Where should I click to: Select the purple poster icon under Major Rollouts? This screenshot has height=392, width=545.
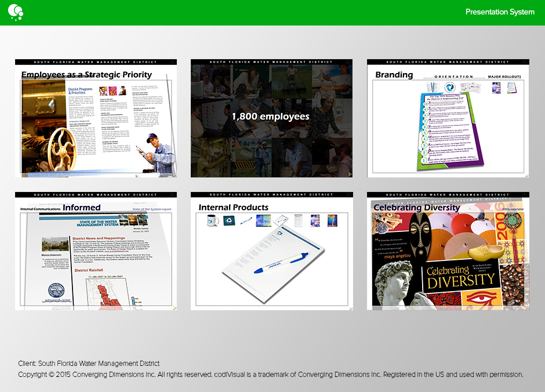[x=496, y=88]
